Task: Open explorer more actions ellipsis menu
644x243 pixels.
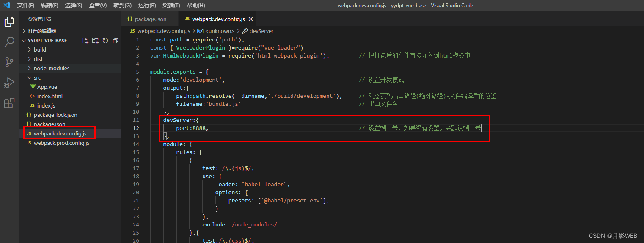Action: [x=112, y=19]
